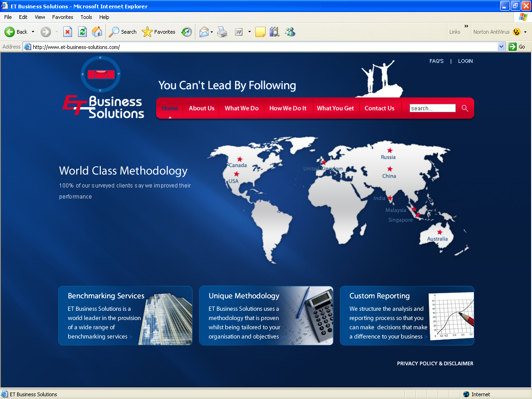Click the yellow Discuss note icon
Viewport: 532px width, 399px height.
coord(260,32)
